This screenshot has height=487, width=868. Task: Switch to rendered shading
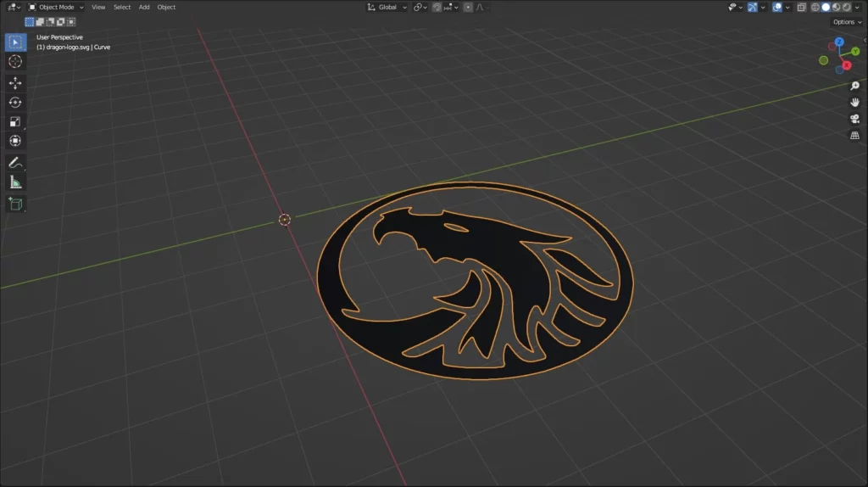pyautogui.click(x=847, y=7)
